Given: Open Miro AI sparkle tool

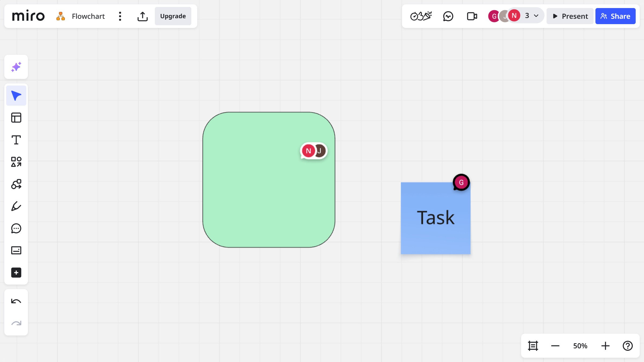Looking at the screenshot, I should [16, 67].
